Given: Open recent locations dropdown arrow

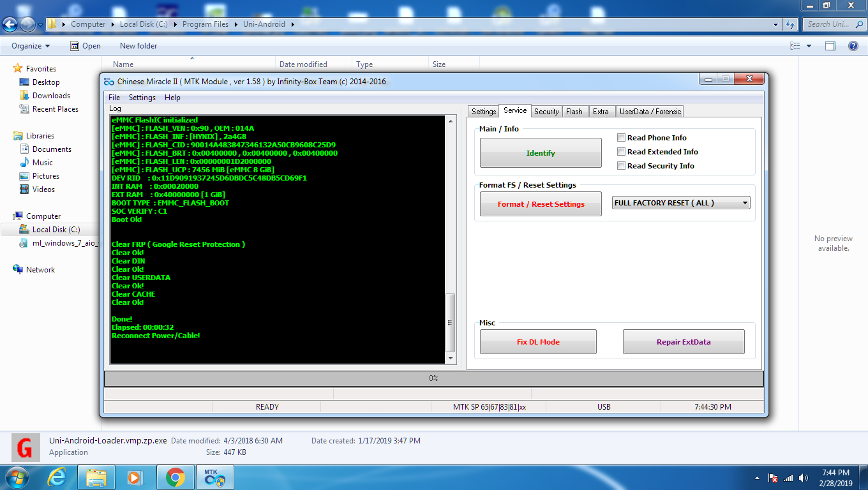Looking at the screenshot, I should pyautogui.click(x=40, y=25).
